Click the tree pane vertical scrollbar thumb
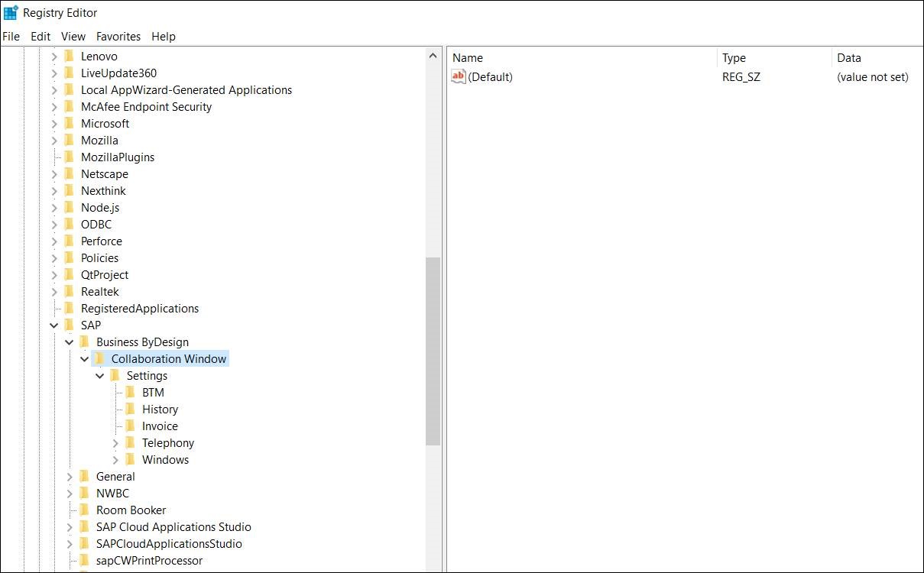Viewport: 924px width, 573px height. 433,351
